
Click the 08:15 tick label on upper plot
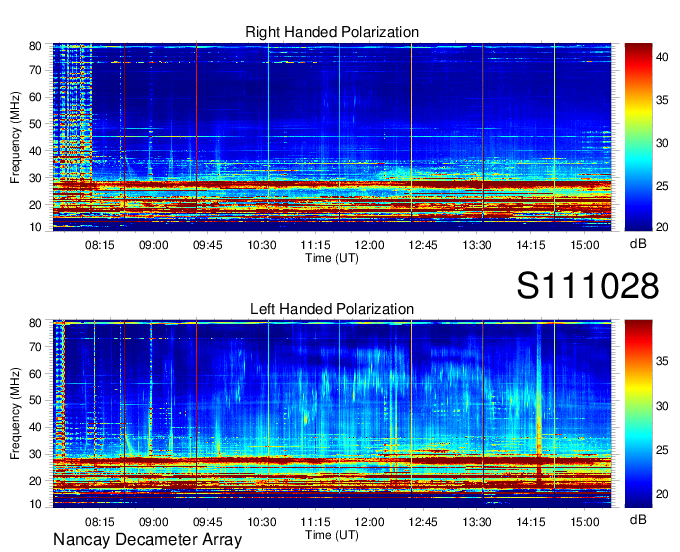coord(99,245)
